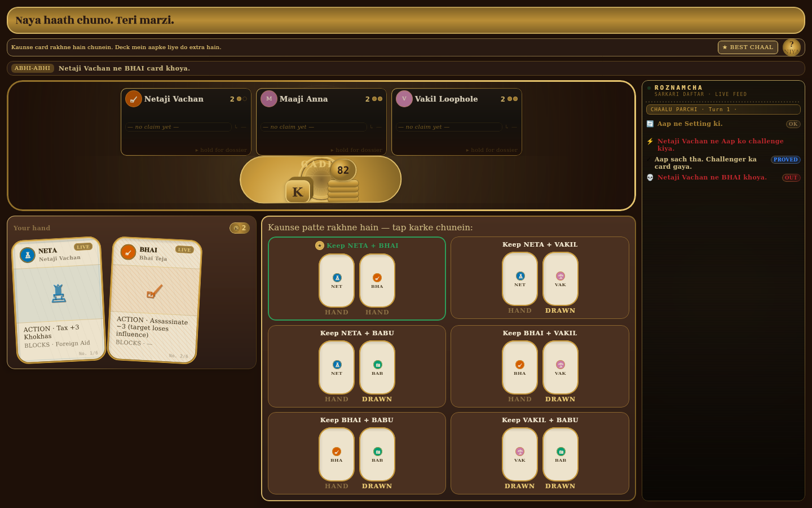
Task: Click the star badge beside Keep NETA + BHAI
Action: [x=320, y=246]
